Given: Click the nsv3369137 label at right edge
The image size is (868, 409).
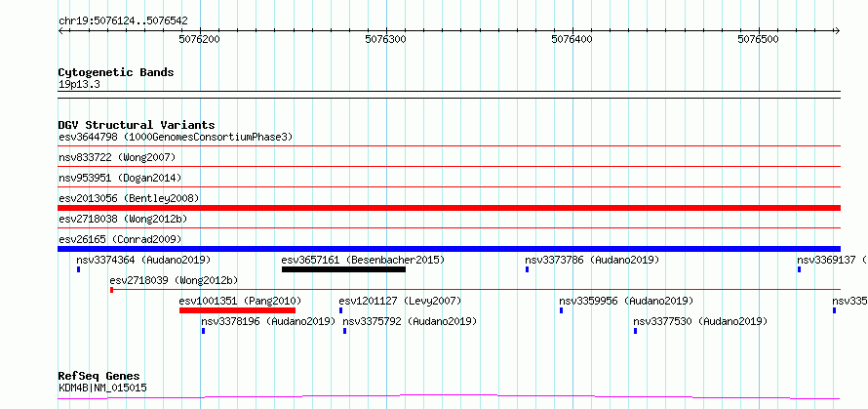Looking at the screenshot, I should pyautogui.click(x=833, y=260).
